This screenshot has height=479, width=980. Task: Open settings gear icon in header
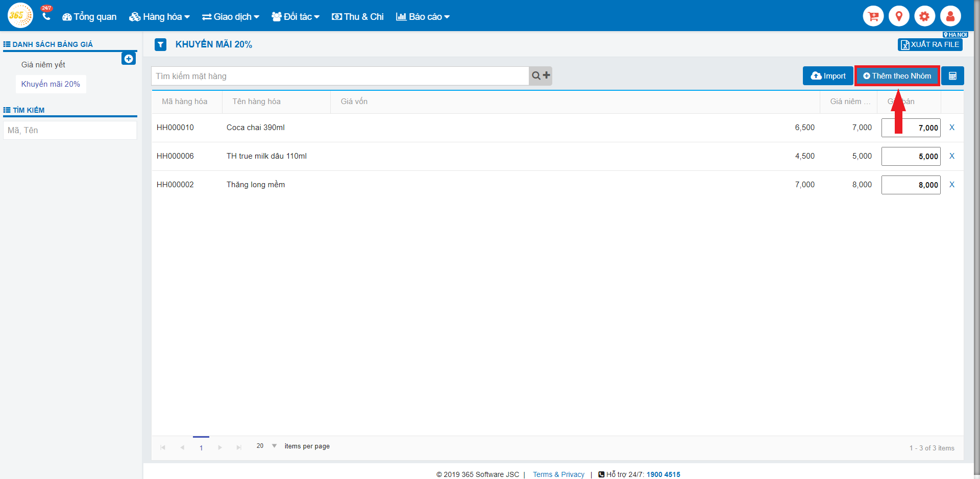[x=924, y=16]
